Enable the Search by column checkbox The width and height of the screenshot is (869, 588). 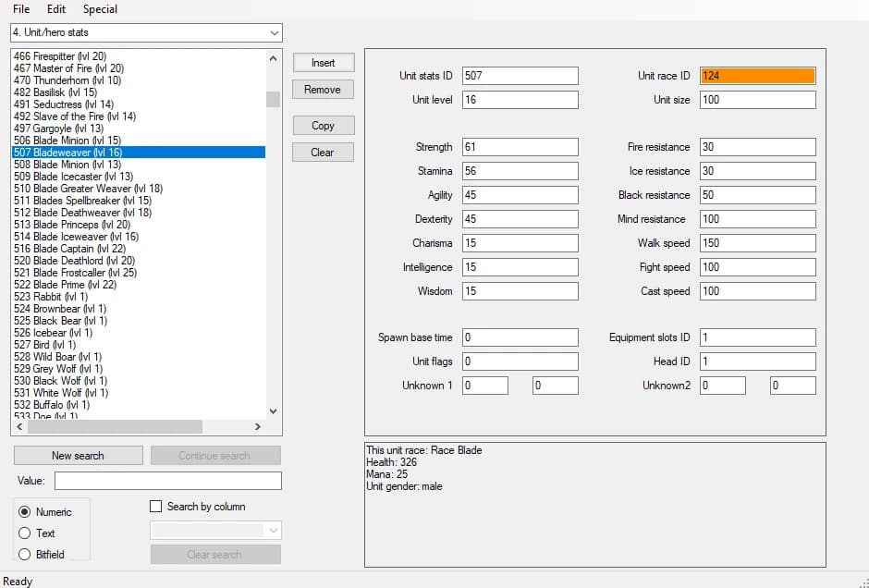tap(156, 507)
